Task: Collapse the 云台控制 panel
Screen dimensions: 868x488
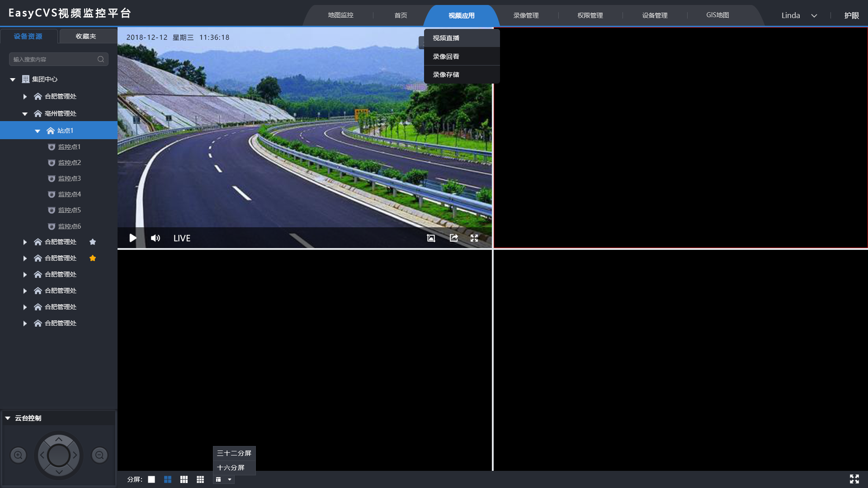Action: tap(8, 418)
